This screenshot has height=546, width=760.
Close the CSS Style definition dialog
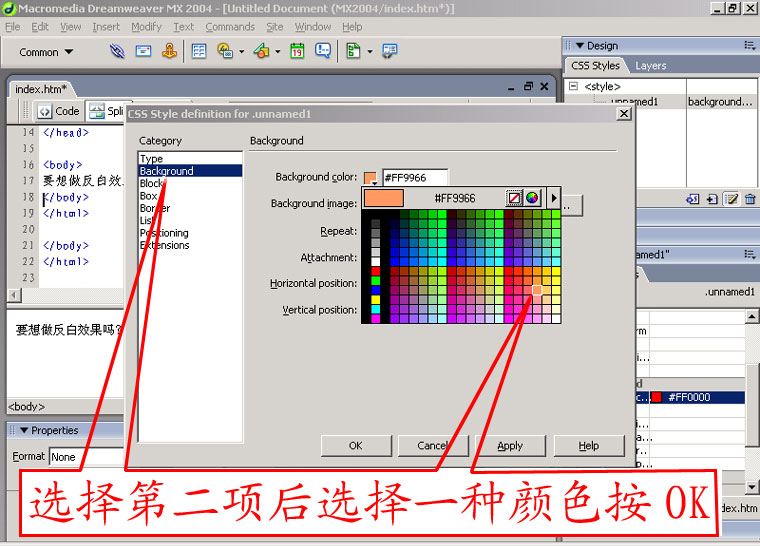(x=624, y=113)
